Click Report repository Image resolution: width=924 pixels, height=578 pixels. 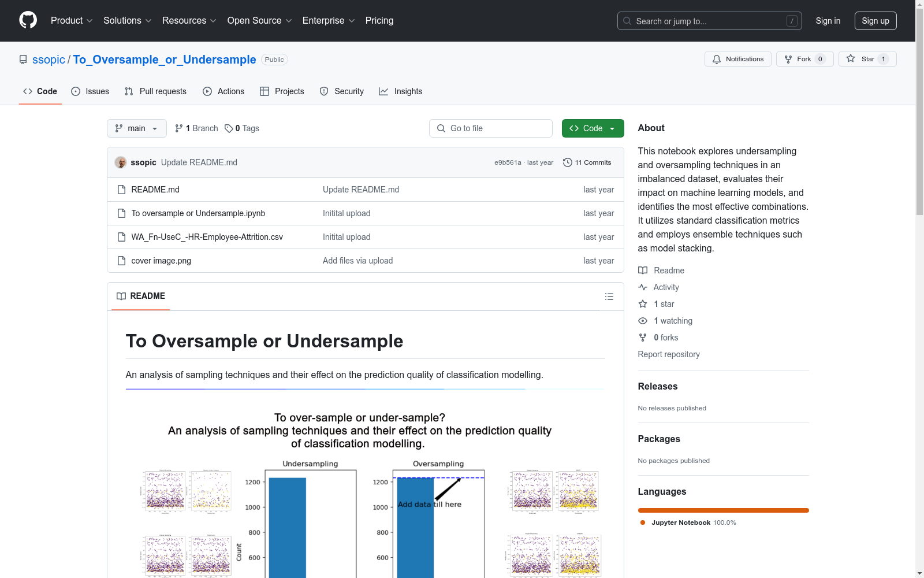click(x=669, y=354)
